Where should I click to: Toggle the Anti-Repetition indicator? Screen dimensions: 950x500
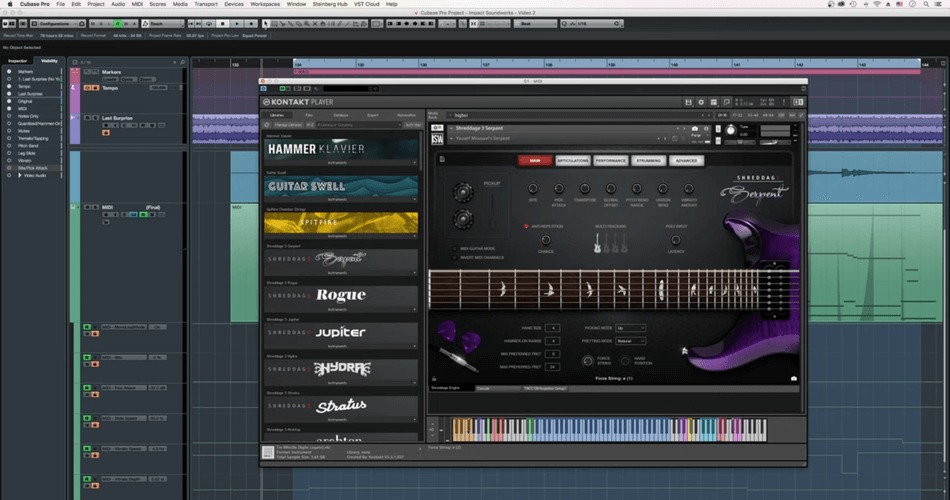pyautogui.click(x=527, y=226)
